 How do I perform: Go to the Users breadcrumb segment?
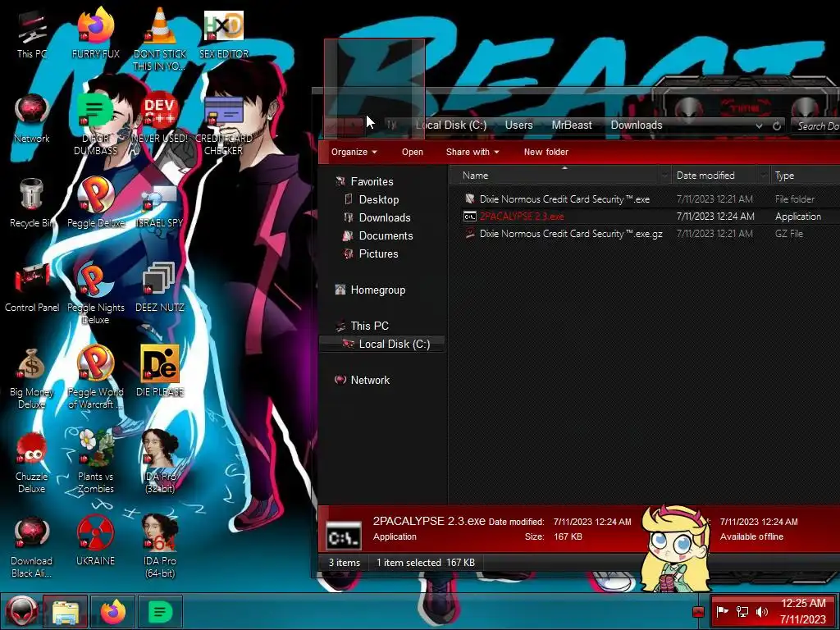[518, 125]
